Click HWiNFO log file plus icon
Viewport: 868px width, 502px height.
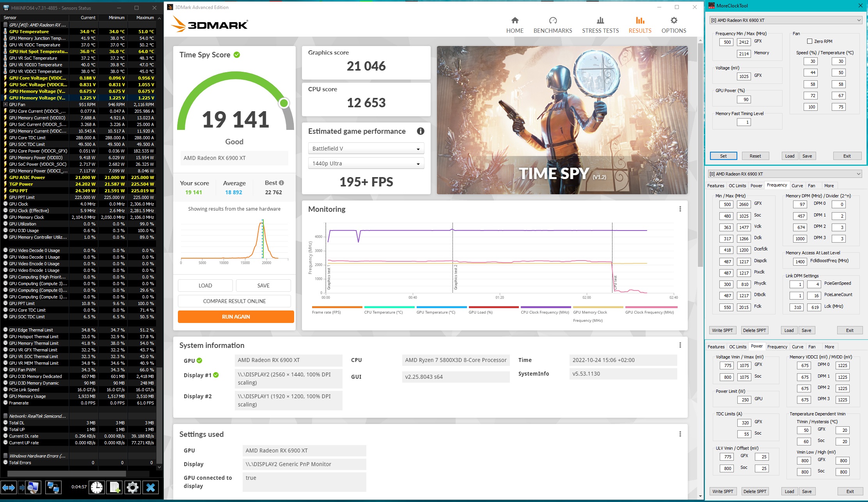click(115, 487)
